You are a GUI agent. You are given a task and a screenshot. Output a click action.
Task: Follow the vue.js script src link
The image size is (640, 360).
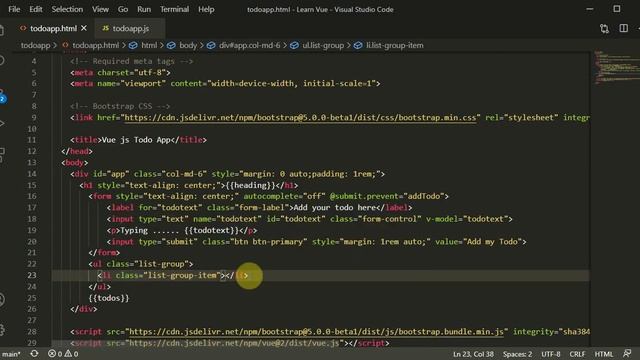tap(234, 343)
